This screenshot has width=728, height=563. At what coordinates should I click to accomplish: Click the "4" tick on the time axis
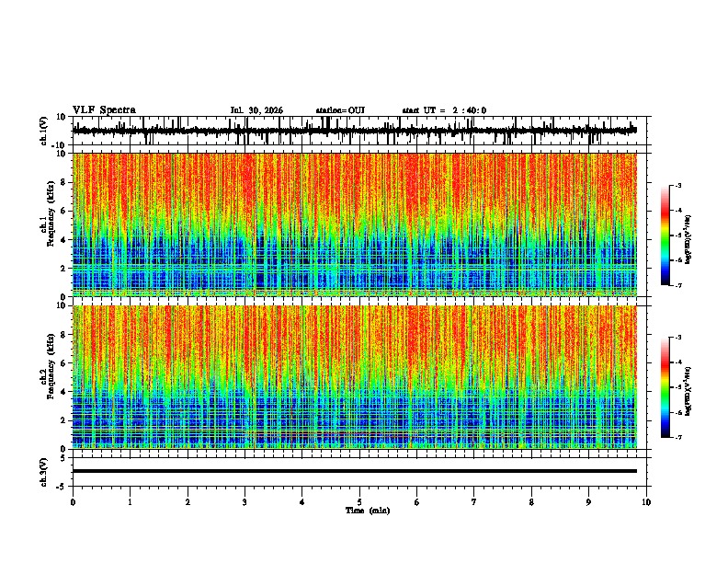click(x=302, y=502)
